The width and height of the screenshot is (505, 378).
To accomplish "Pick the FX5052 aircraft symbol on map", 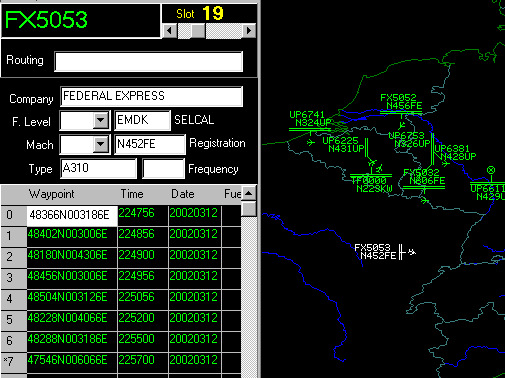I will pos(402,126).
